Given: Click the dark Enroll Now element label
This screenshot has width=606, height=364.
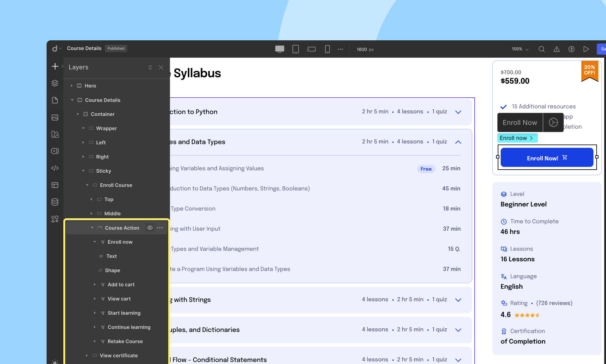Looking at the screenshot, I should pyautogui.click(x=520, y=122).
